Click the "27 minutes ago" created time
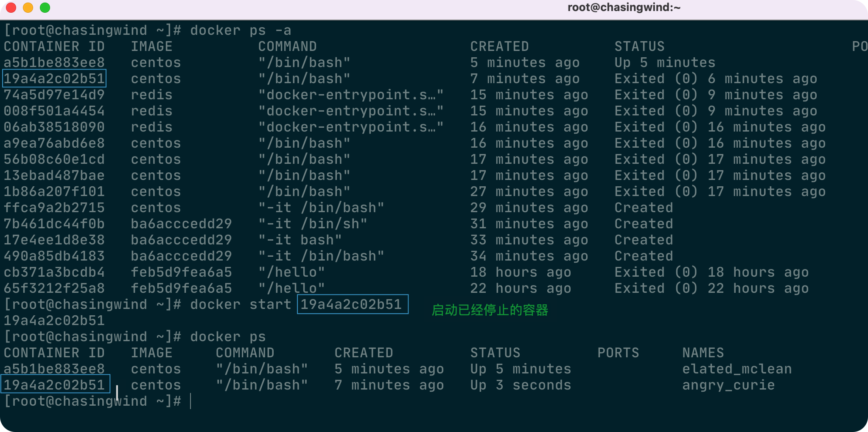The height and width of the screenshot is (432, 868). [529, 191]
